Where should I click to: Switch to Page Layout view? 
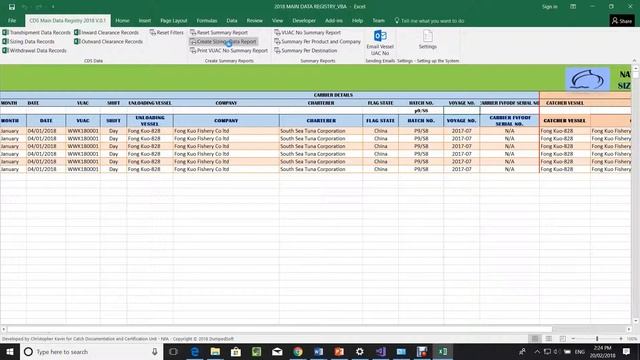point(549,339)
